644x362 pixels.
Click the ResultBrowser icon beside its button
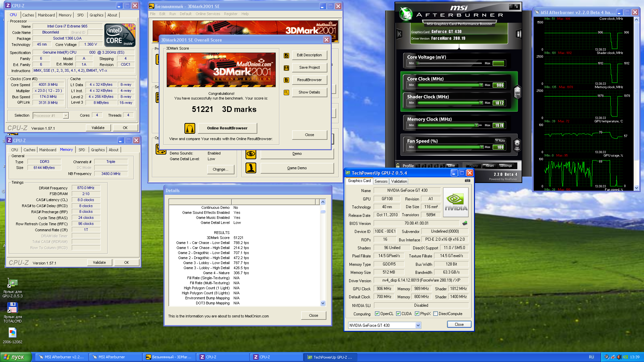[286, 80]
